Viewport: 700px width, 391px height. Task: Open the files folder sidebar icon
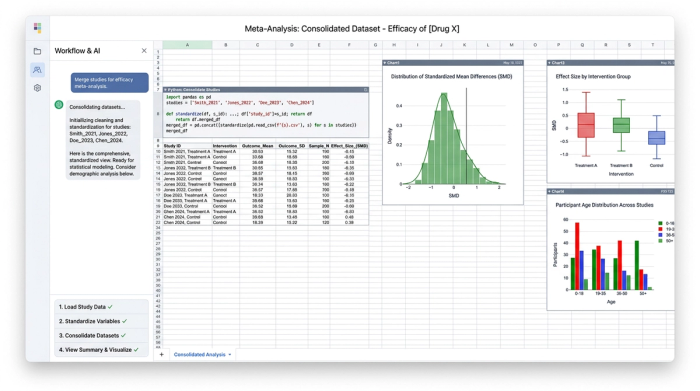click(x=38, y=51)
